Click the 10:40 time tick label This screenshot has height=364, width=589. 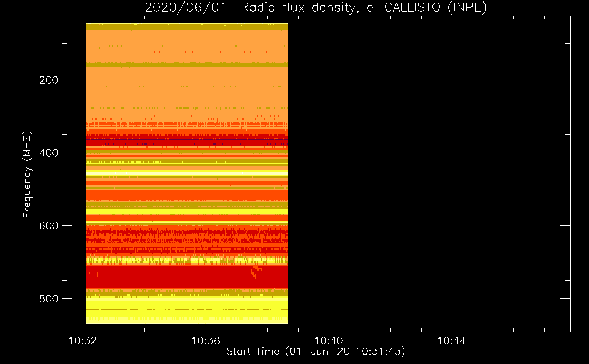click(x=329, y=341)
